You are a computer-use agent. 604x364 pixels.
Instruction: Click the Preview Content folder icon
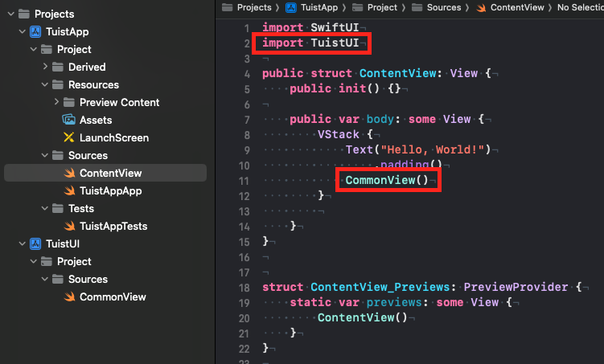(x=69, y=102)
